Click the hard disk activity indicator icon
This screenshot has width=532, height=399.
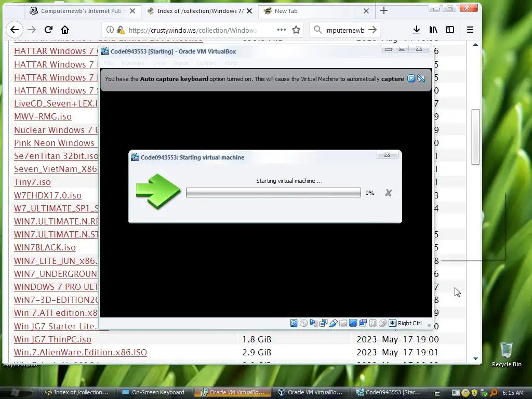294,323
